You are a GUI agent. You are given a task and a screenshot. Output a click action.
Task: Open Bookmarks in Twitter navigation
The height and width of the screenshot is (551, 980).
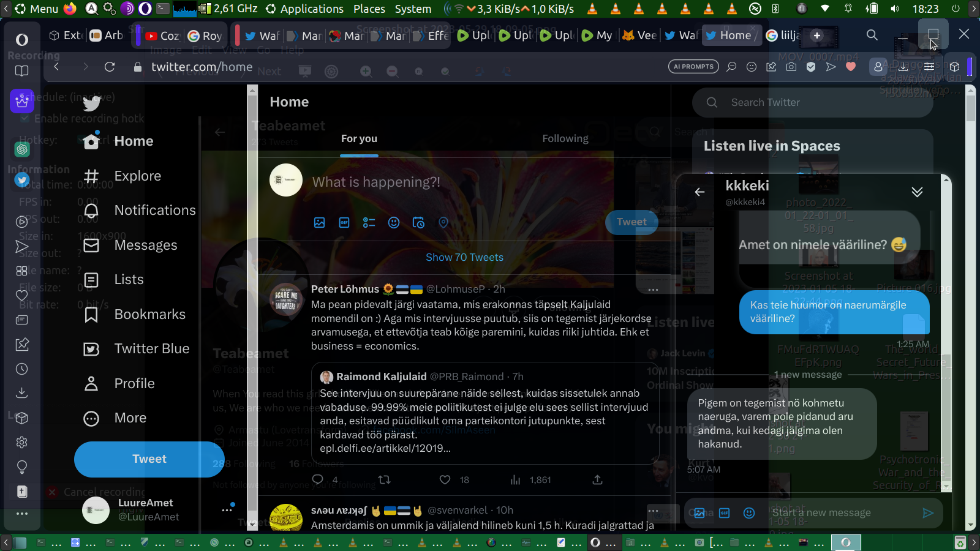(134, 315)
